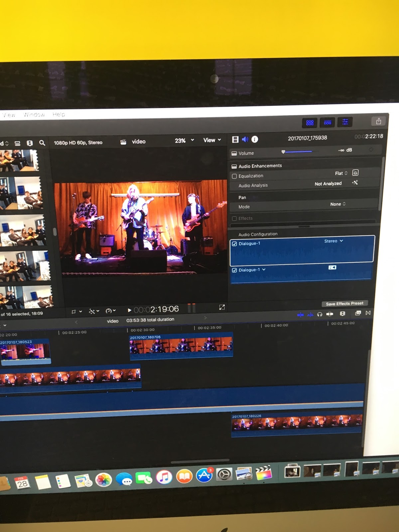Open Photos app in the Dock
Image resolution: width=399 pixels, height=532 pixels.
pos(103,480)
